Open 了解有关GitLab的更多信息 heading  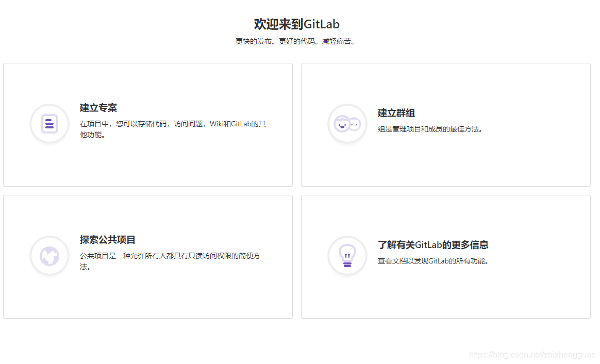coord(433,245)
